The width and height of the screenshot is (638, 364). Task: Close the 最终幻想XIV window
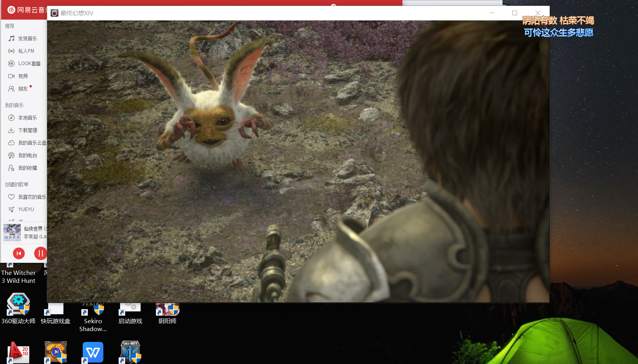click(x=538, y=13)
